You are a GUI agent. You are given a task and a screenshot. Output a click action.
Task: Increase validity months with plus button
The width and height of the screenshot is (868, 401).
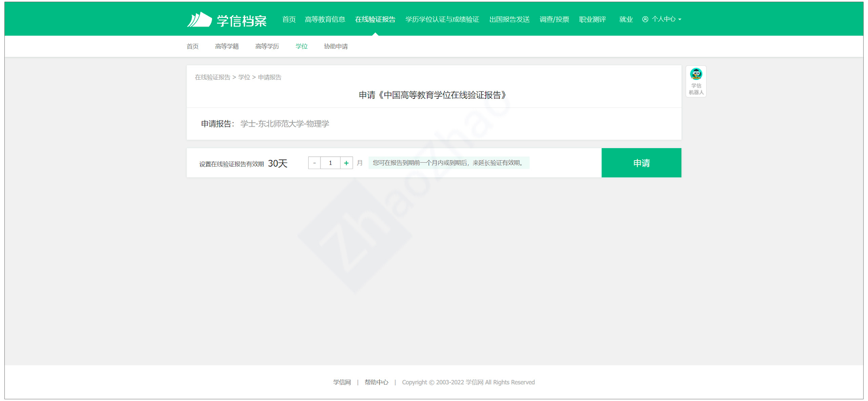pos(346,163)
